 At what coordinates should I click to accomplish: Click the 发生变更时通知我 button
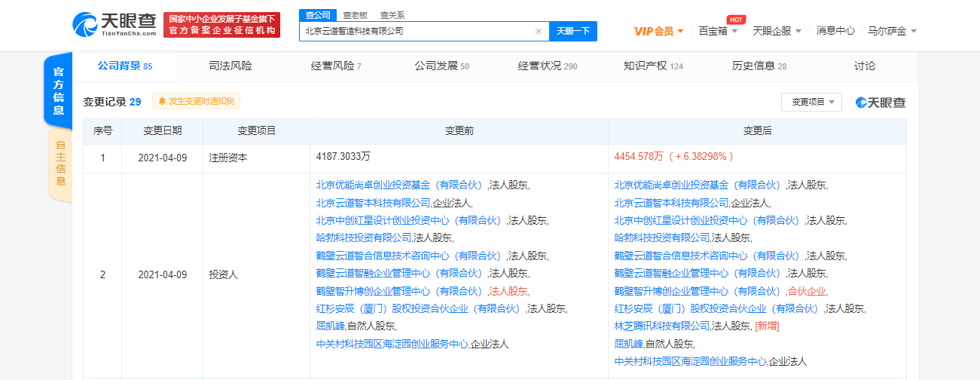196,101
